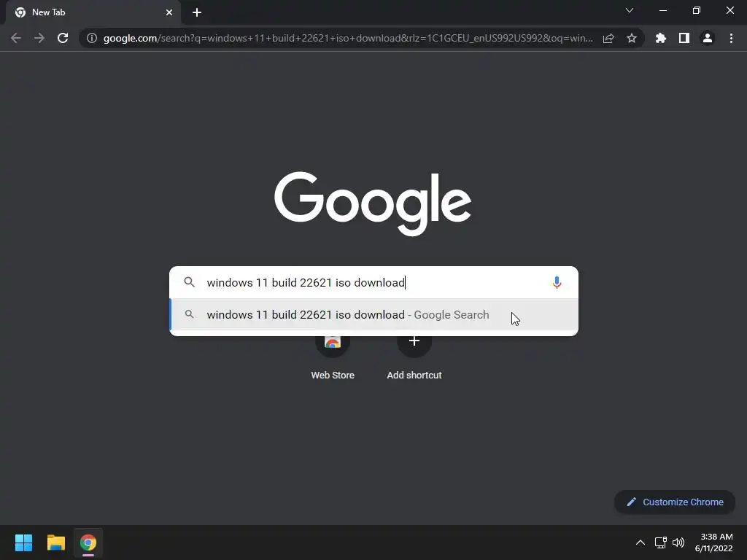Open Chrome three-dot menu
The width and height of the screenshot is (747, 560).
pyautogui.click(x=731, y=38)
